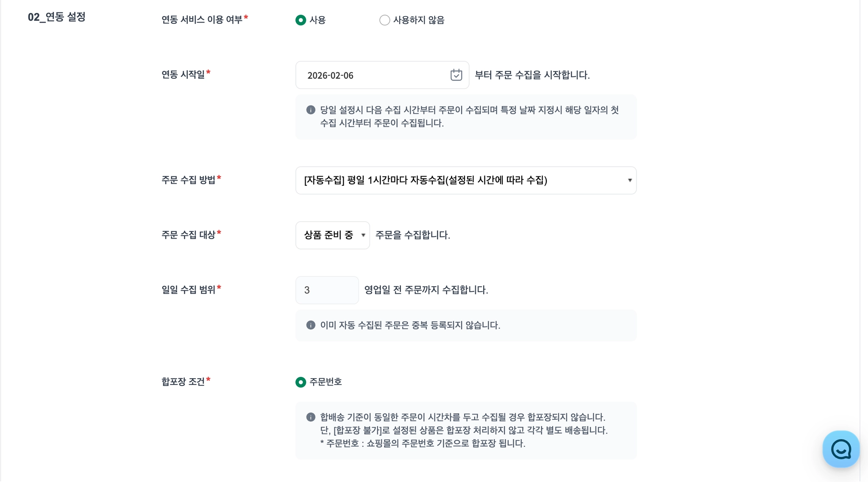Open the calendar date picker icon
Viewport: 868px width, 482px height.
pyautogui.click(x=456, y=75)
